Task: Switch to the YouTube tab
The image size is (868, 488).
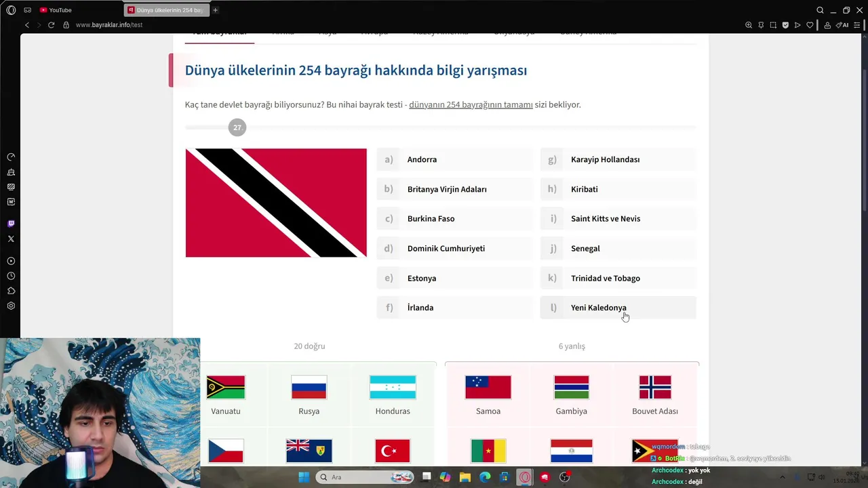Action: [56, 10]
